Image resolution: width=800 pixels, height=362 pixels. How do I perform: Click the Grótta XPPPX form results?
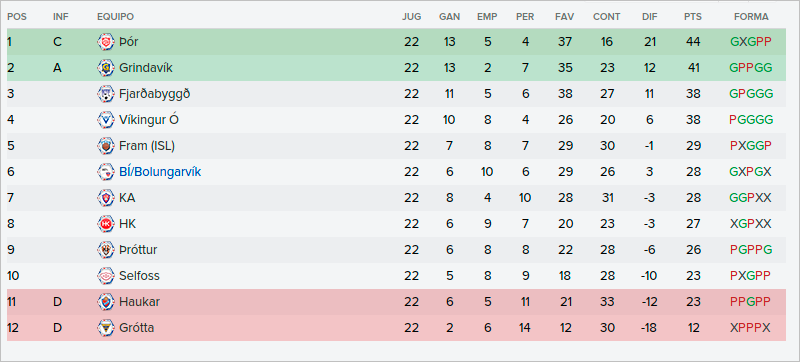(751, 328)
